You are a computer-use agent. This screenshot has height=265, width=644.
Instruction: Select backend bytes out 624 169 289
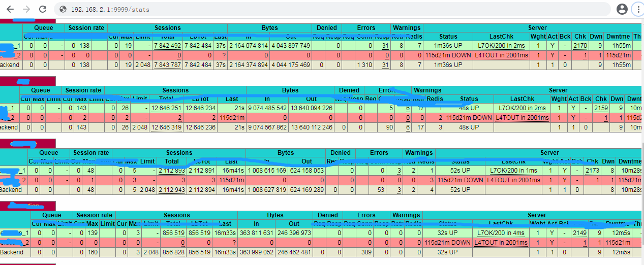307,190
